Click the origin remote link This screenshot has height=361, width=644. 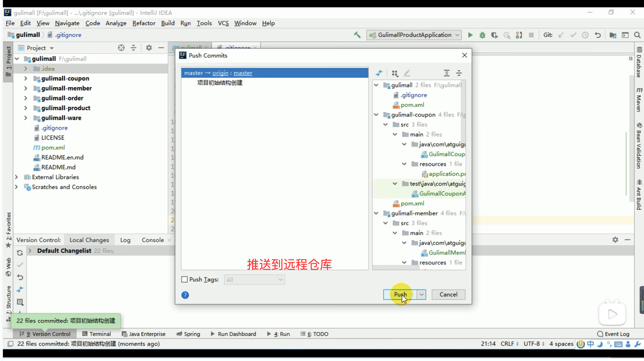(x=220, y=73)
